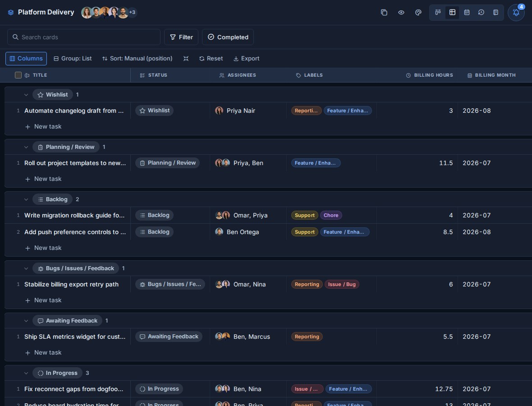
Task: Click Bugs / Issues status chip in row
Action: click(170, 284)
